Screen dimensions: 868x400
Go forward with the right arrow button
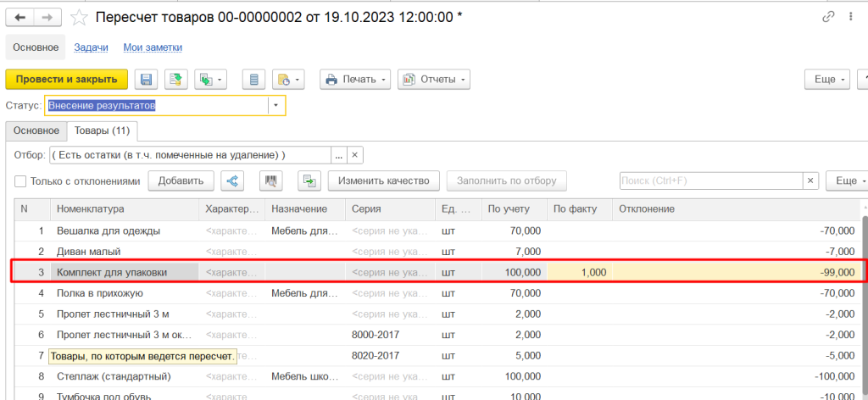tap(47, 18)
